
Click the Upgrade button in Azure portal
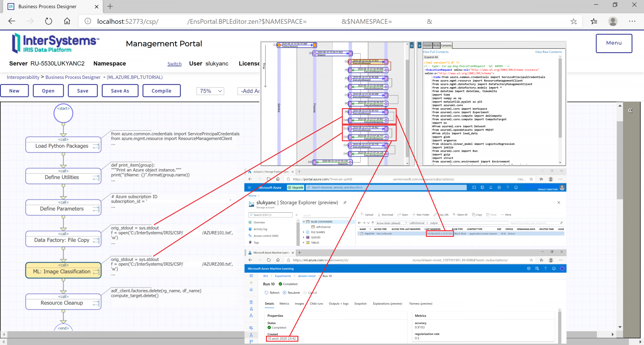point(295,187)
